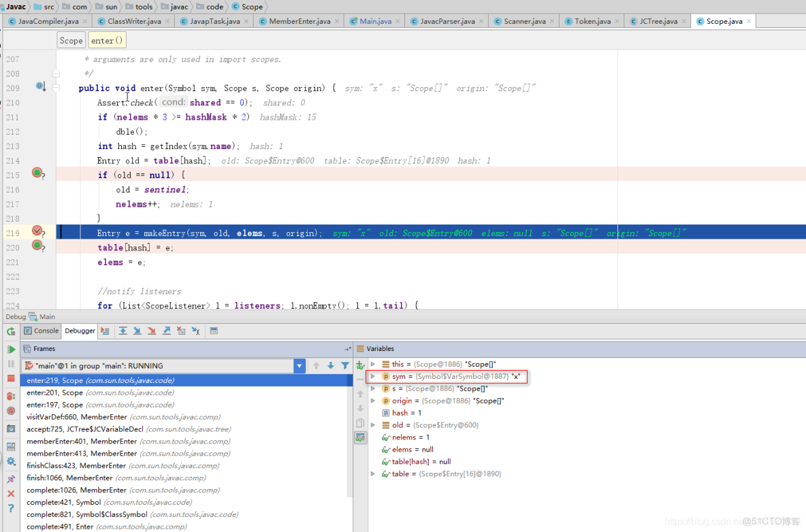
Task: Add a new watch in the Variables panel
Action: [x=360, y=365]
